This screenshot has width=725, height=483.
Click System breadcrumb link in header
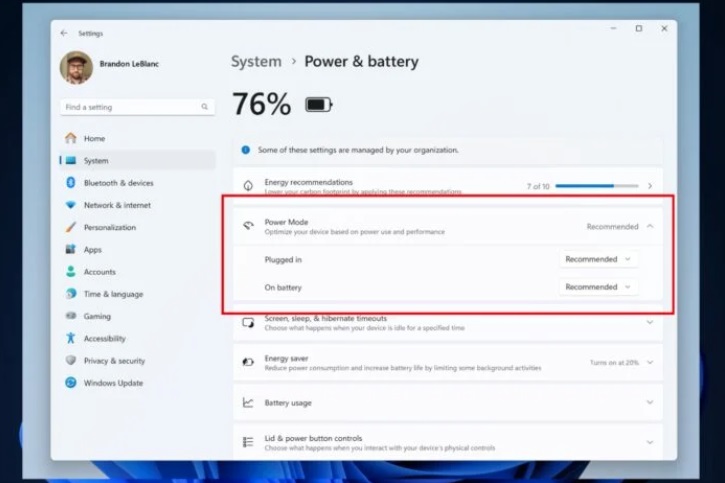(256, 61)
